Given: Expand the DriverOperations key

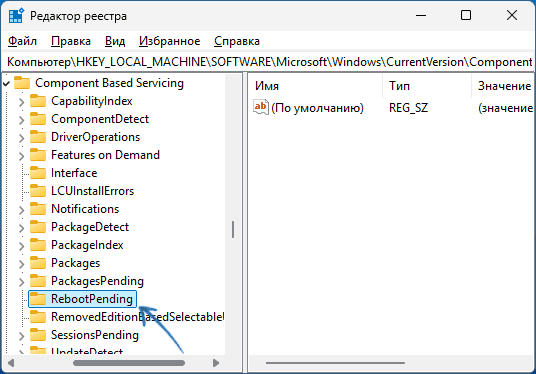Looking at the screenshot, I should (x=22, y=138).
